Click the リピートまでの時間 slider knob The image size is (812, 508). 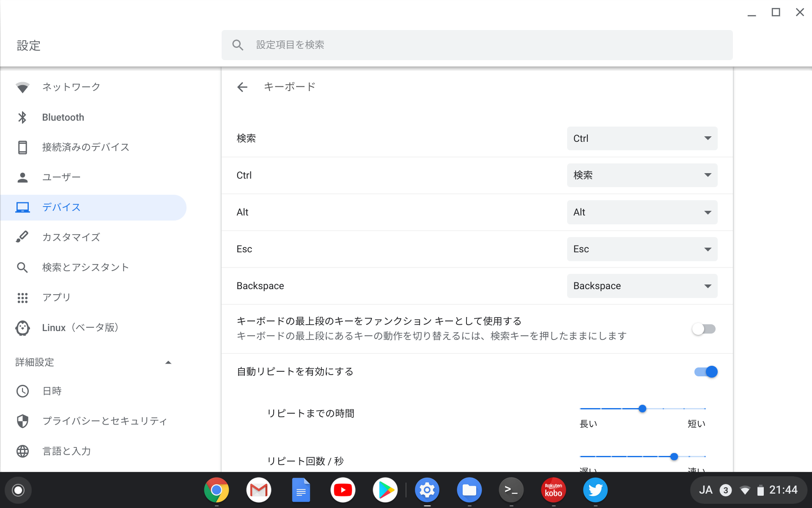pyautogui.click(x=642, y=409)
